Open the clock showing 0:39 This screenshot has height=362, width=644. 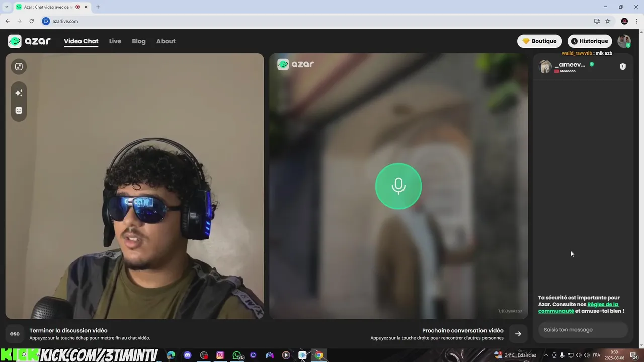click(x=614, y=355)
